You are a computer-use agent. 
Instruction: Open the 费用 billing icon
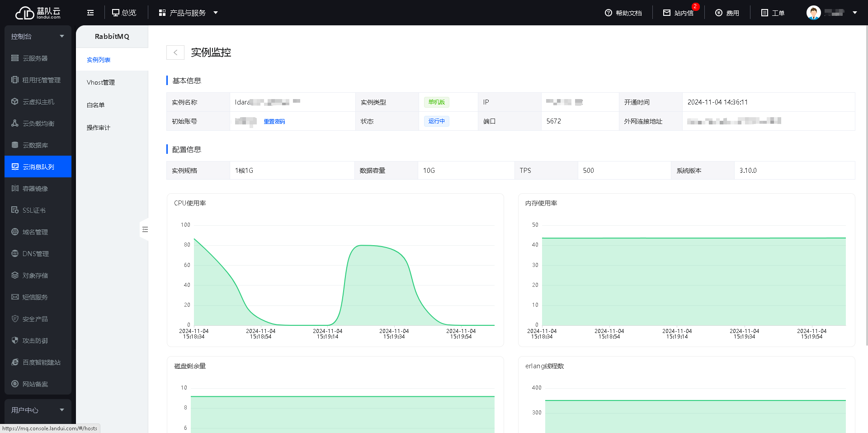719,13
